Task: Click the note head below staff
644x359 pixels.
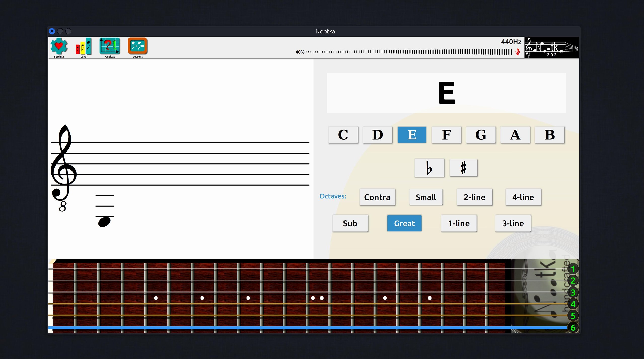Action: tap(104, 222)
